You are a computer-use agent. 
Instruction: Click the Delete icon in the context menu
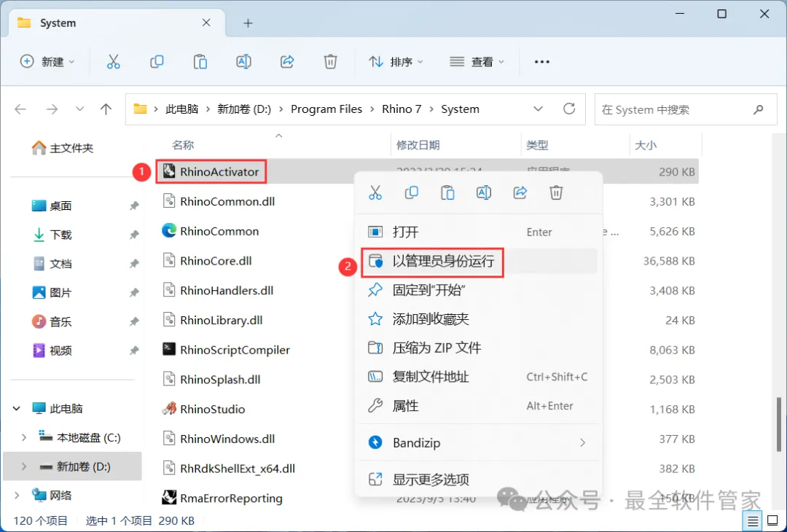556,192
